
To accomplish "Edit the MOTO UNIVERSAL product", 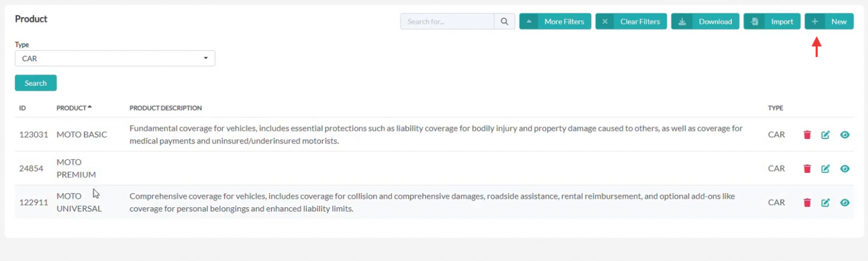I will click(826, 202).
